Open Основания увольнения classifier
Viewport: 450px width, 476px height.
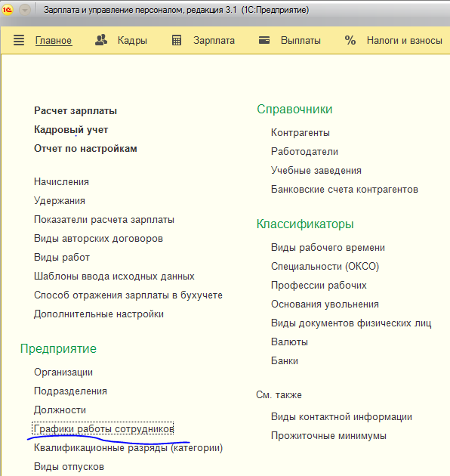coord(325,304)
